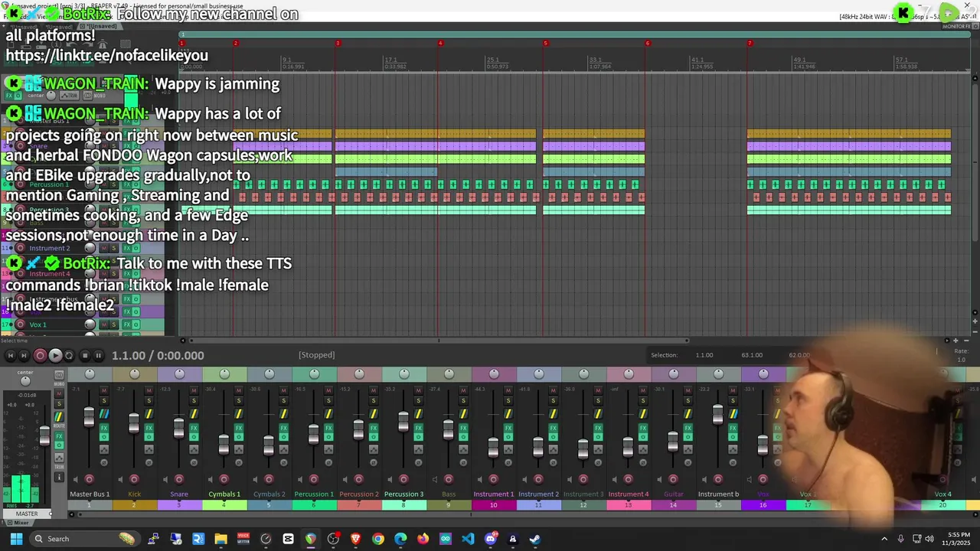Click the selection end field 63.1.00
This screenshot has height=551, width=980.
[752, 355]
